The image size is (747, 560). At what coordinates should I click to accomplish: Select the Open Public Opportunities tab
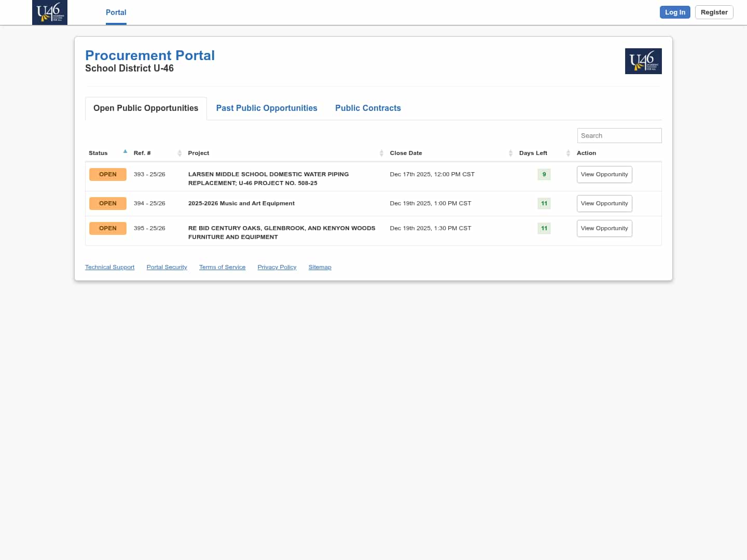pos(146,108)
